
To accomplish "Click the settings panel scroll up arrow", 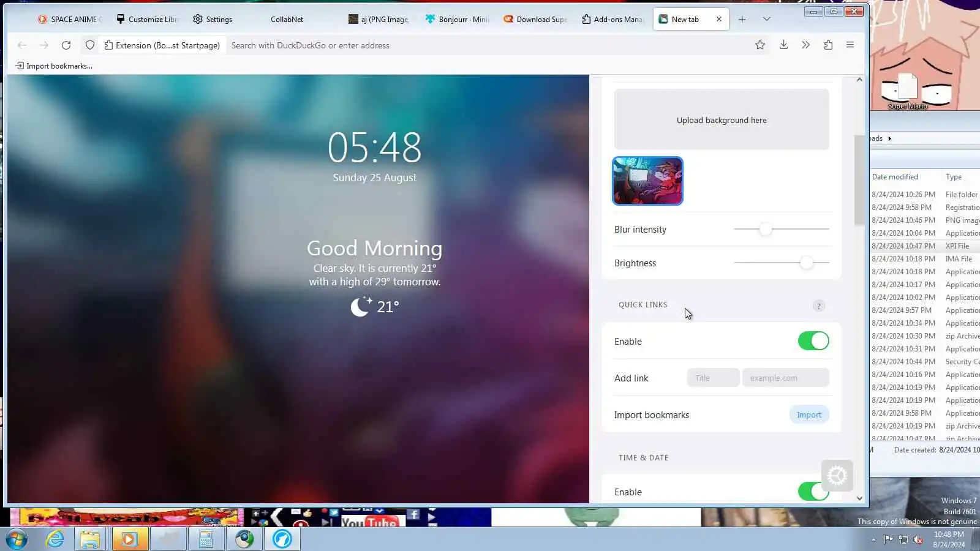I will (x=859, y=80).
